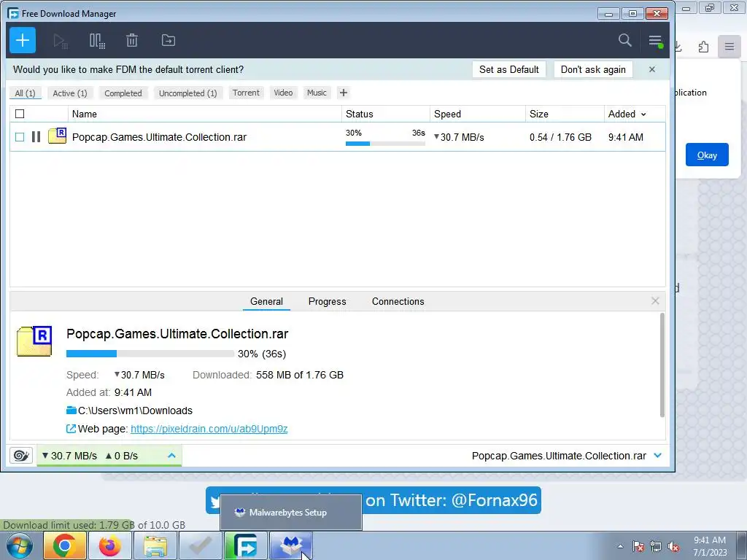This screenshot has width=747, height=560.
Task: Click the details panel vertical scrollbar
Action: [662, 365]
